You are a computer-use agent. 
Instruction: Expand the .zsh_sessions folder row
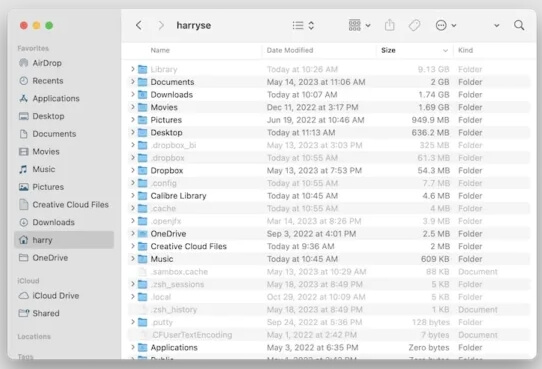tap(133, 284)
